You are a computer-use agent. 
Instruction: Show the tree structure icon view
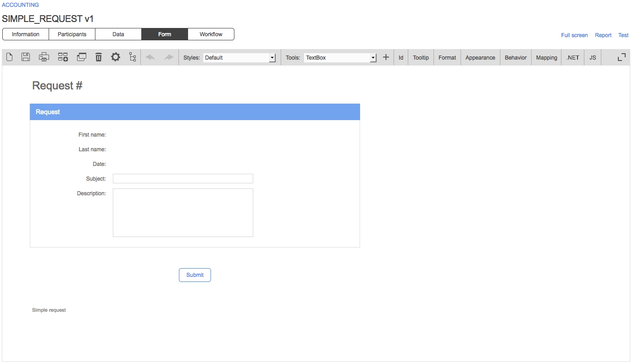[133, 57]
